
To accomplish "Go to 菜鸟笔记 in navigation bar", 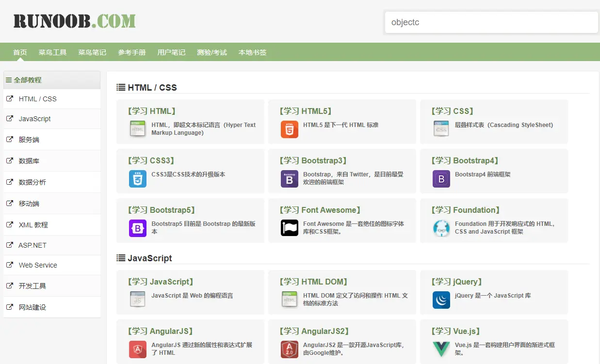I will [92, 52].
